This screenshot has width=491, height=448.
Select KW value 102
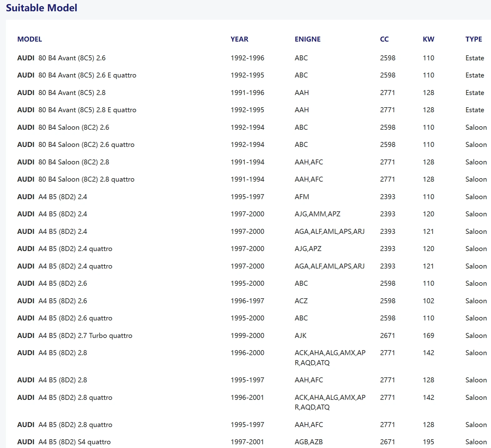[428, 301]
